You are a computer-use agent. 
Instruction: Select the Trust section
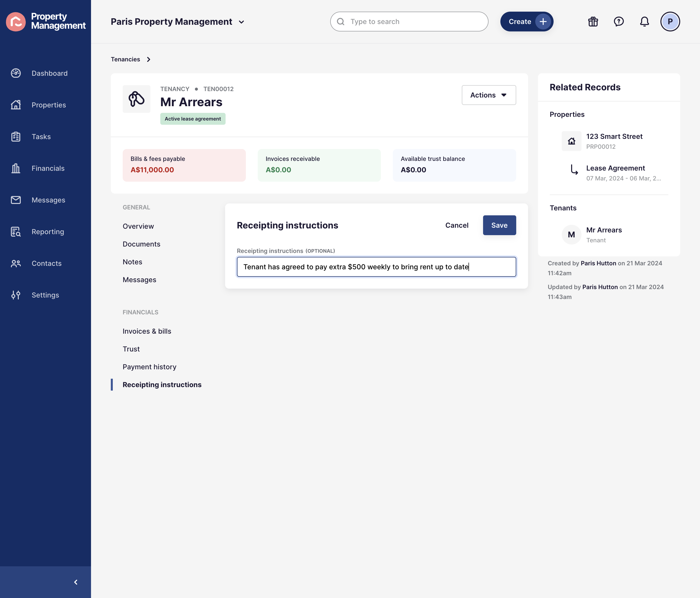click(x=131, y=349)
